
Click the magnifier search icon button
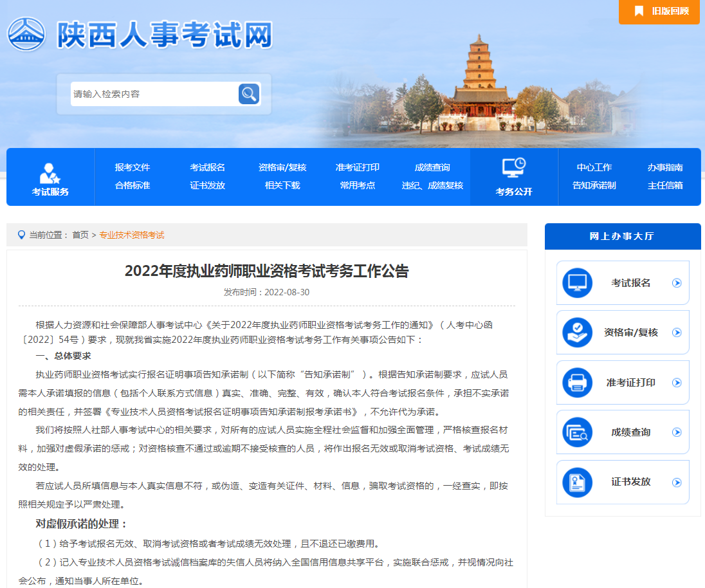click(249, 94)
